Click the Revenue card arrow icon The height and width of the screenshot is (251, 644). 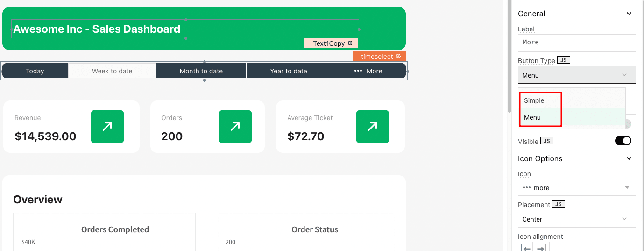pyautogui.click(x=107, y=127)
